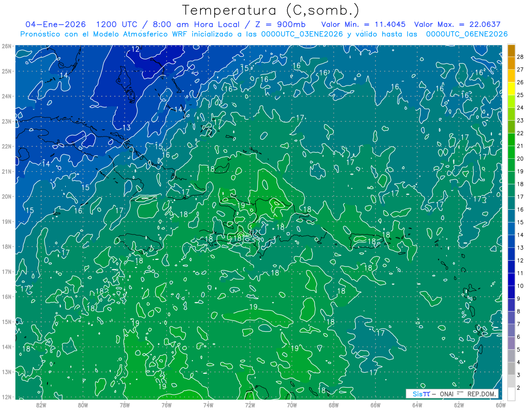Click grey legend segment between 3 and 4
Image resolution: width=532 pixels, height=411 pixels.
511,368
